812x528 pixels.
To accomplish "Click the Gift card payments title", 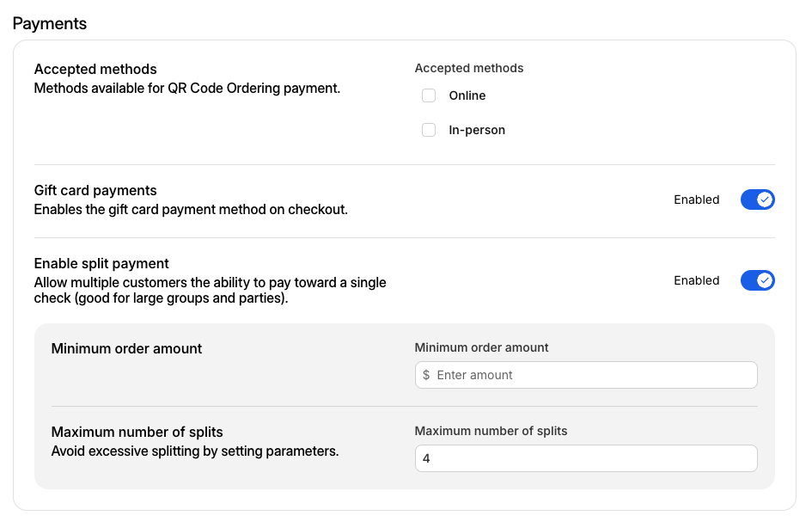I will (95, 190).
